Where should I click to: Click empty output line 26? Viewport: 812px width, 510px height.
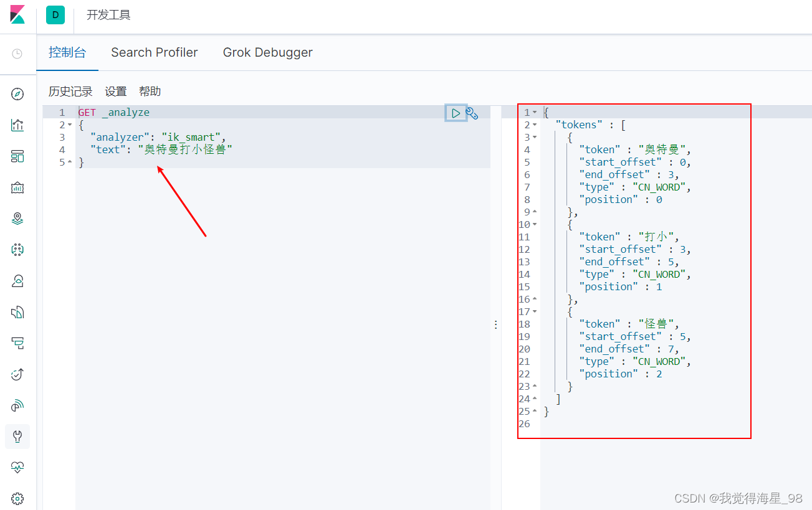coord(676,424)
